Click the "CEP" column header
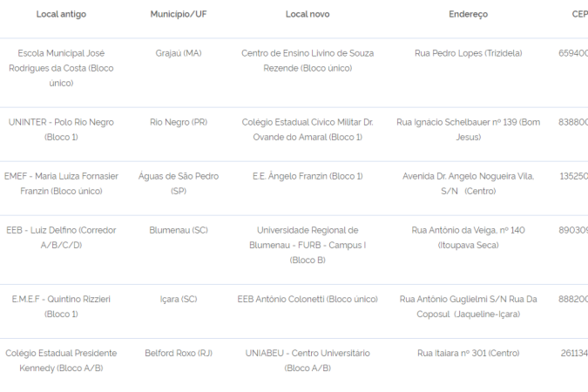 point(578,14)
